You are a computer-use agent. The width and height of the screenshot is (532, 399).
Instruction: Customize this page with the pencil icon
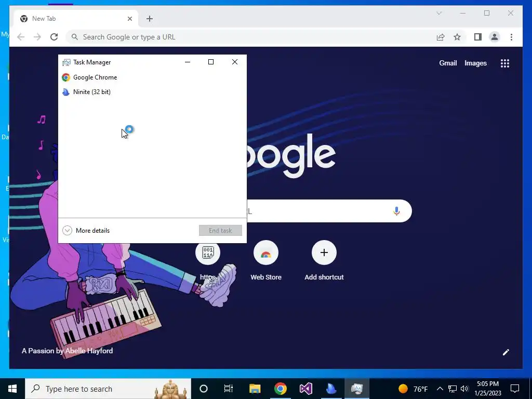506,352
